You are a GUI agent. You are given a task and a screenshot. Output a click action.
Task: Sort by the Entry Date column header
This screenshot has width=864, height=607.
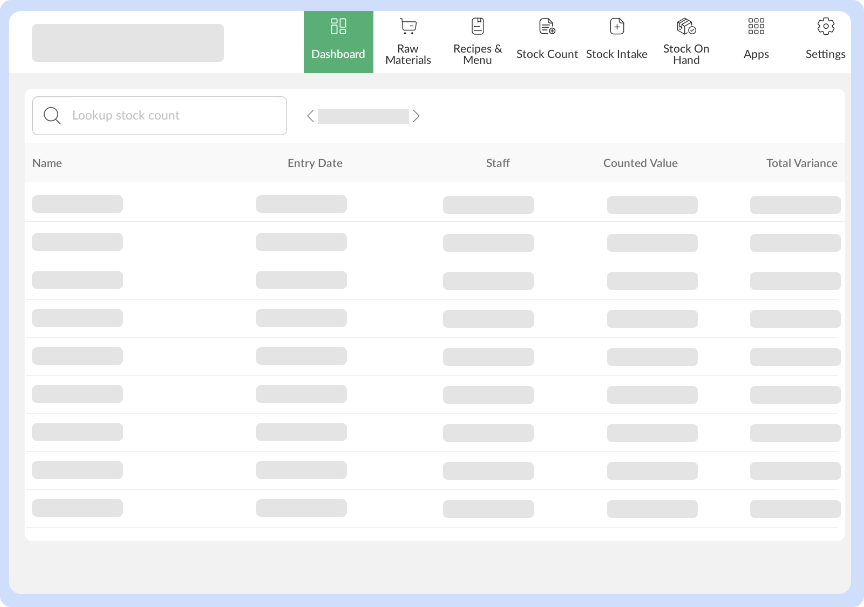coord(315,163)
